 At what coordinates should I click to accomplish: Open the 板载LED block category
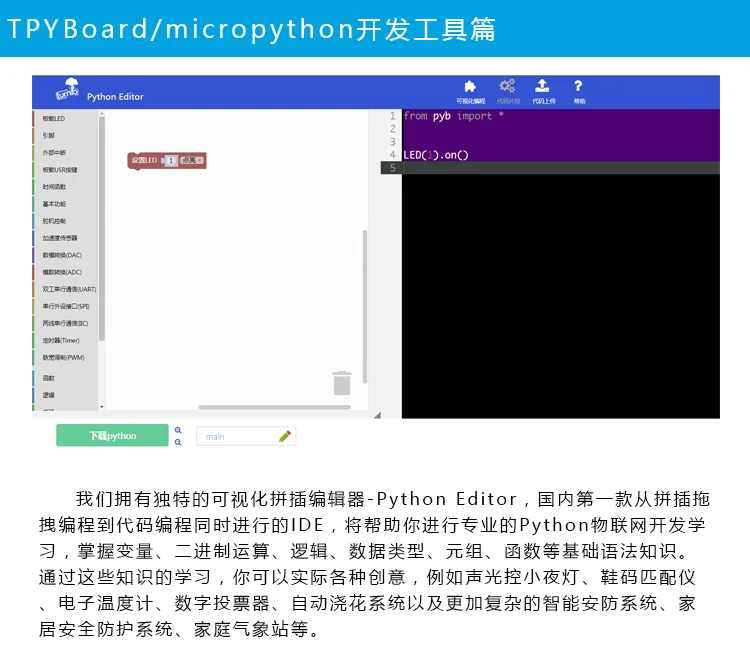[x=54, y=119]
